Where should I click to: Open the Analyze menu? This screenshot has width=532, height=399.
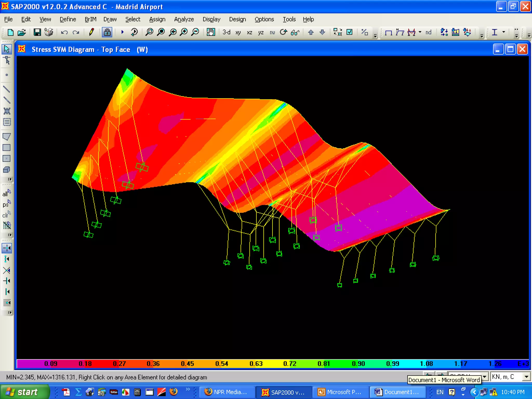(184, 19)
